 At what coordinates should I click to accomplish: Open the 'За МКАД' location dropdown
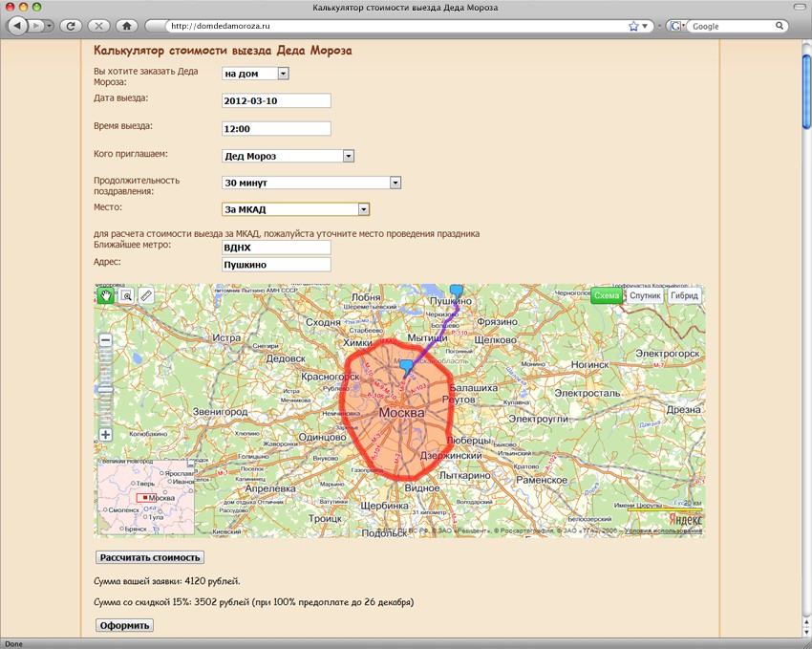[296, 209]
